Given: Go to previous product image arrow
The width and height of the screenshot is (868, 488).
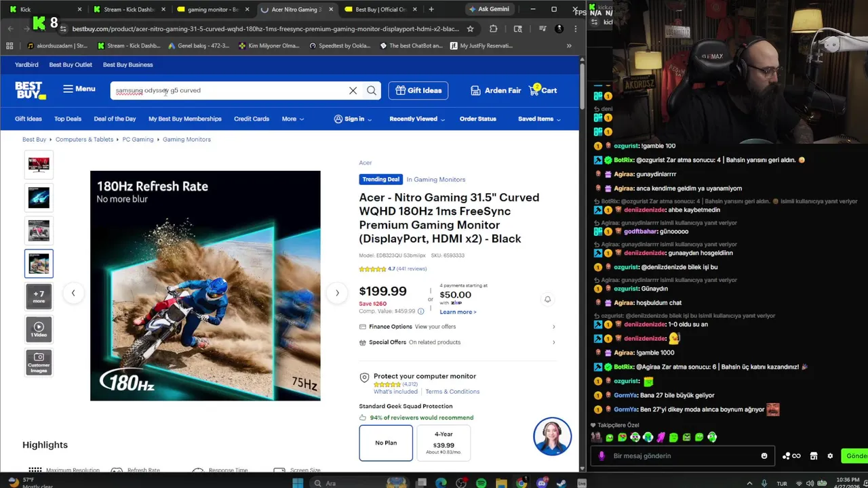Looking at the screenshot, I should click(73, 293).
